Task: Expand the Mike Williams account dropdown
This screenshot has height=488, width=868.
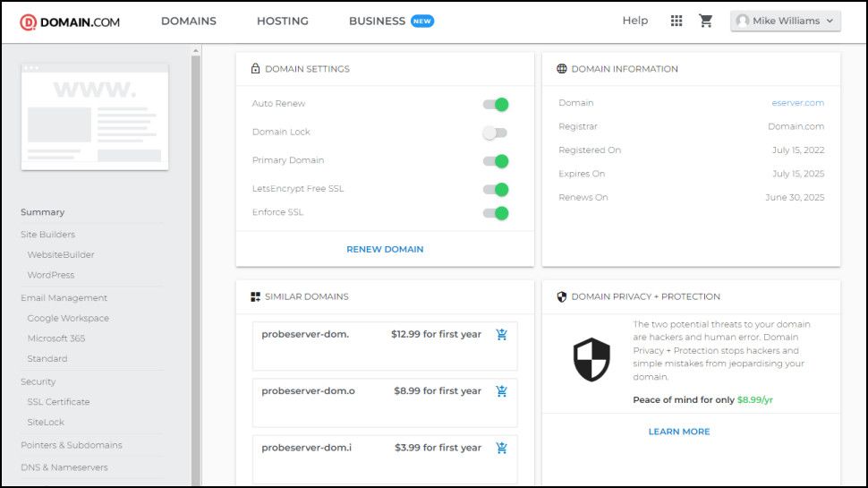Action: [785, 21]
